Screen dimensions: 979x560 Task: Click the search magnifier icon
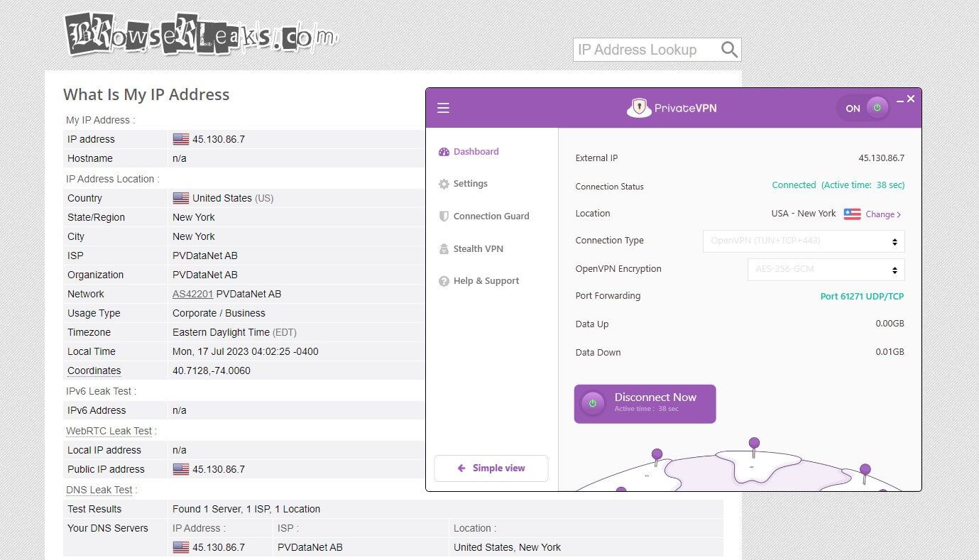tap(730, 50)
